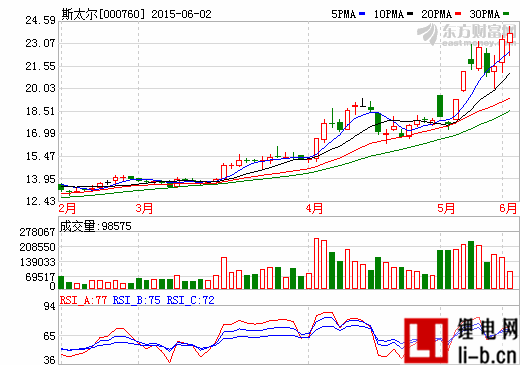Click the 20.03 price axis label
The image size is (520, 365).
click(x=41, y=88)
